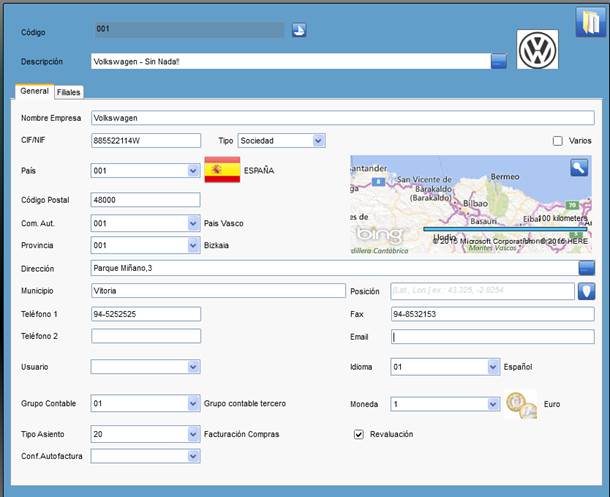Click the position marker icon beside Posición
The image size is (610, 497).
click(x=586, y=291)
